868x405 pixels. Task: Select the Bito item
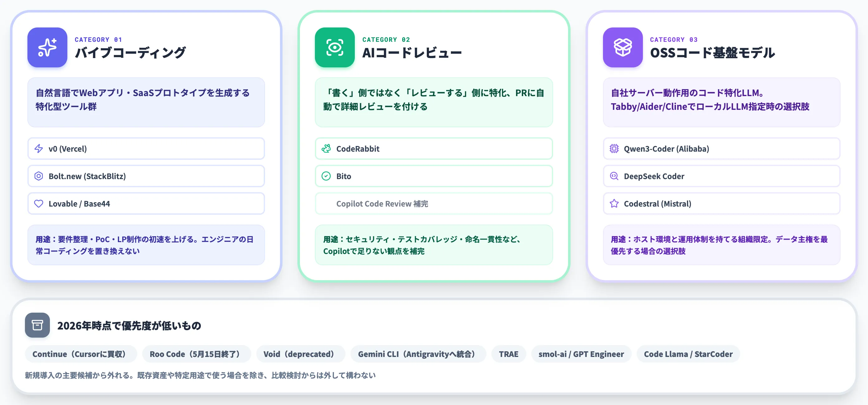434,176
